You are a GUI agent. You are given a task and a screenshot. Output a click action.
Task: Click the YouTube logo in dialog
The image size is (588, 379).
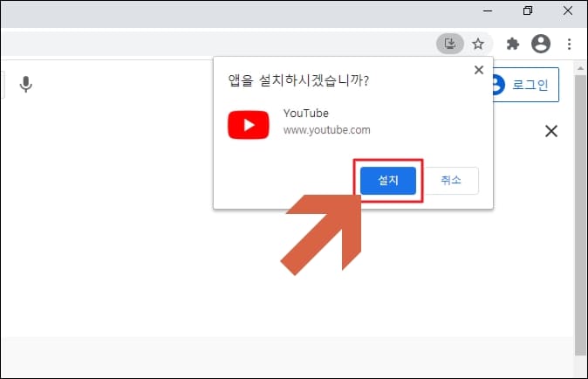pyautogui.click(x=249, y=125)
